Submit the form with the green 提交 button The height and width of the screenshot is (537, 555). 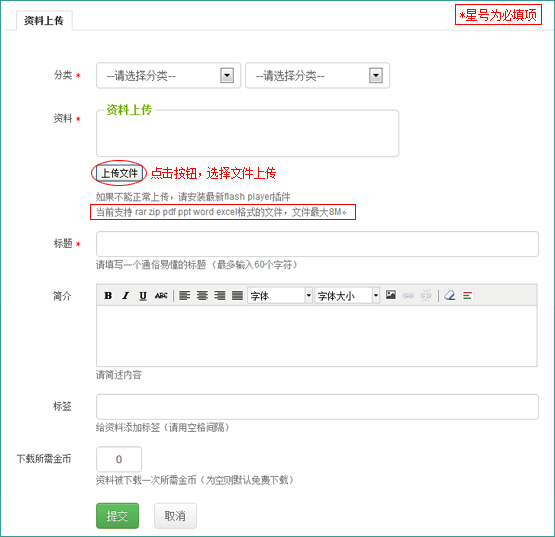(x=117, y=516)
